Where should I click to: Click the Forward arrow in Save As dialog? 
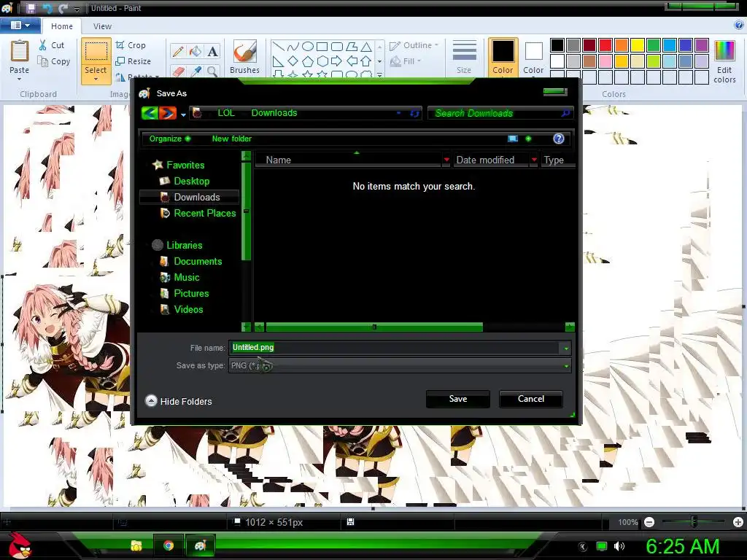click(x=168, y=113)
